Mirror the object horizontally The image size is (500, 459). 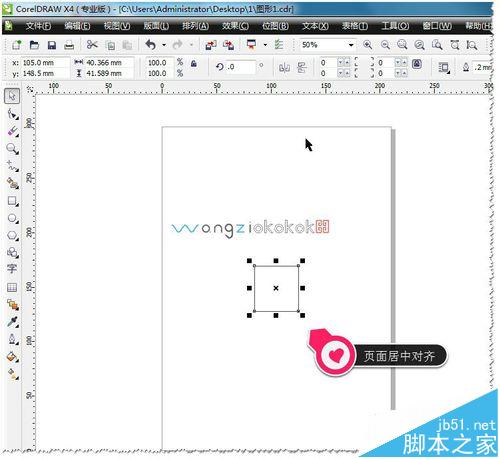(284, 68)
